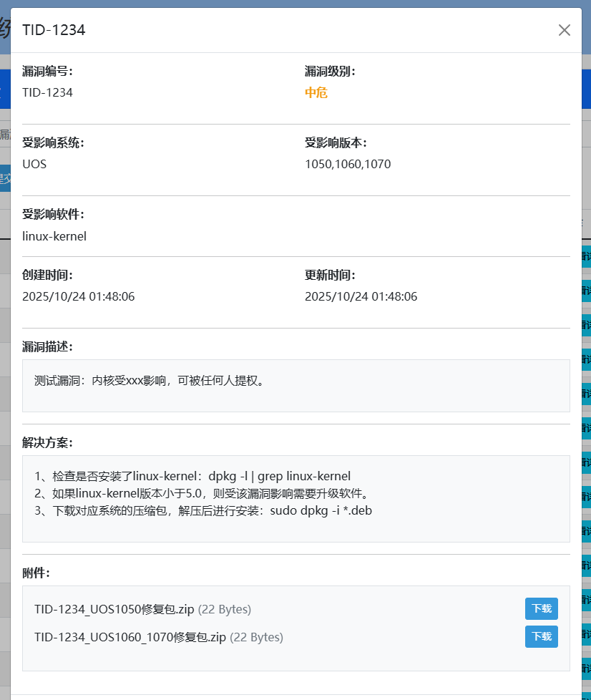Click the 受影响版本 field label
591x700 pixels.
click(x=336, y=142)
